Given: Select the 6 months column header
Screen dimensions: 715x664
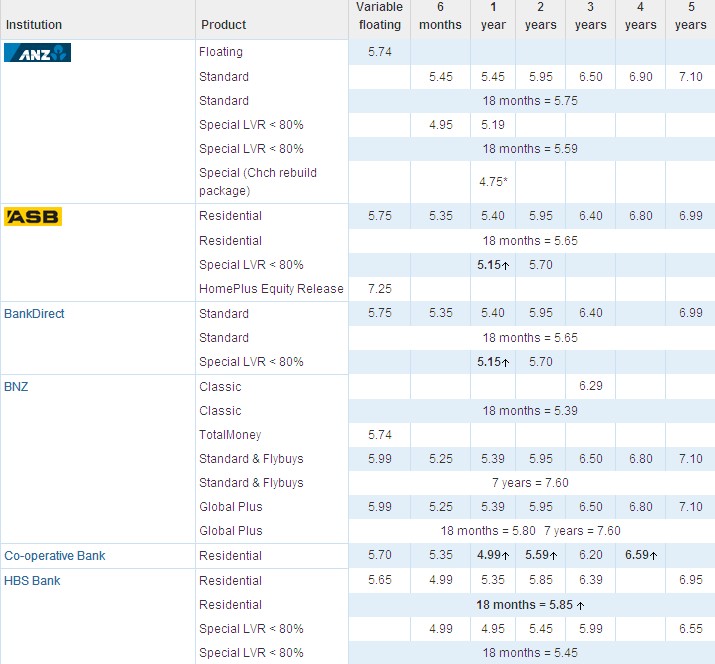Looking at the screenshot, I should (x=440, y=16).
